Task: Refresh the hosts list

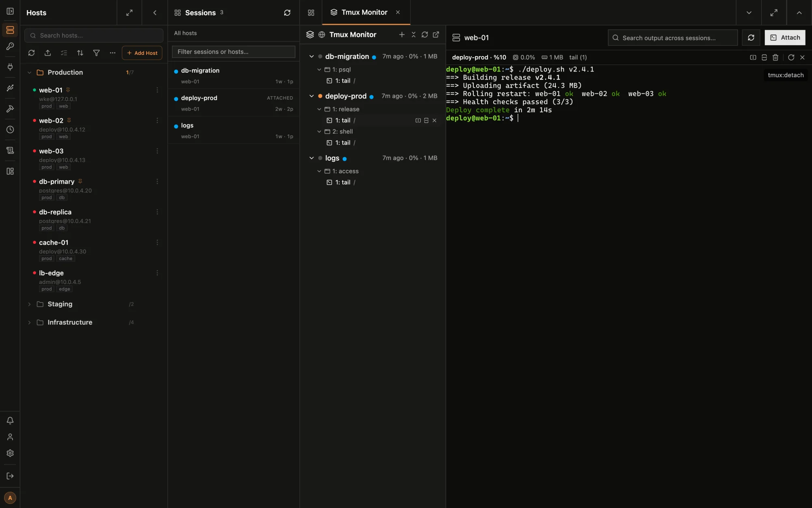Action: click(31, 53)
